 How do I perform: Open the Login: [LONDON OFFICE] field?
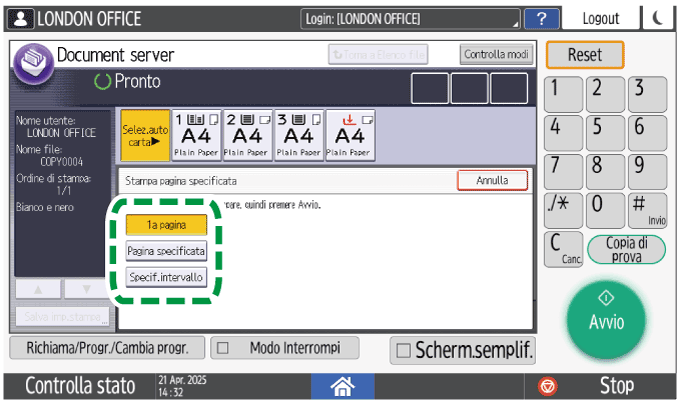410,19
